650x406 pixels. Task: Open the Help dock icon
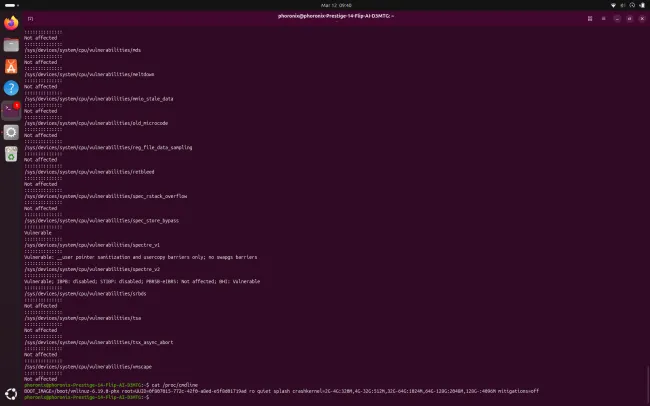pyautogui.click(x=11, y=88)
